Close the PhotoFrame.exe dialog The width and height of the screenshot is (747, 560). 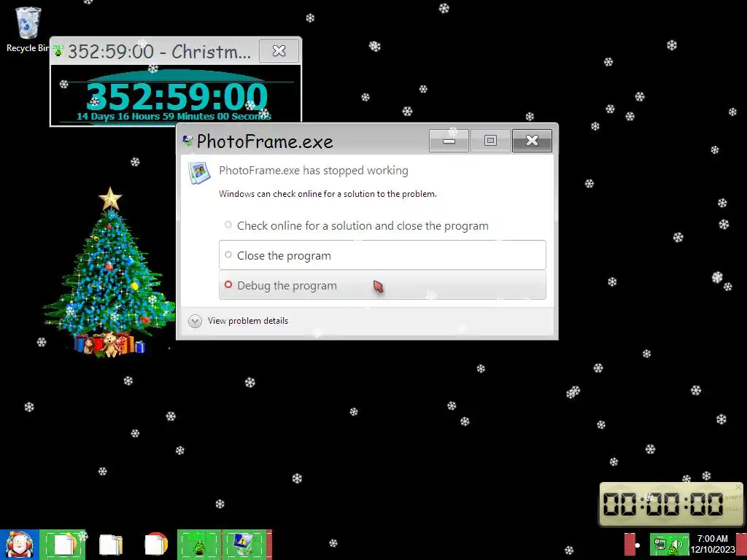click(532, 141)
